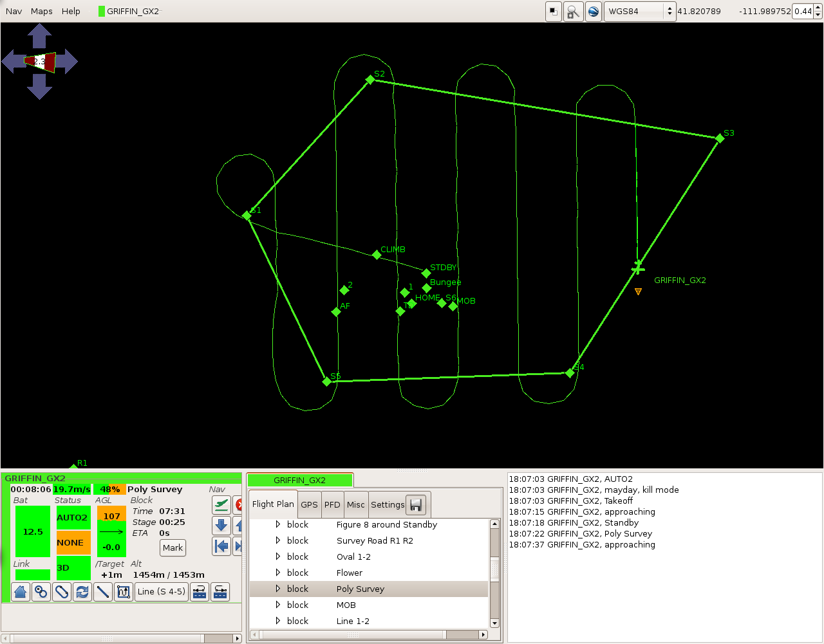The image size is (824, 644).
Task: Expand the Poly Survey block
Action: (x=278, y=589)
